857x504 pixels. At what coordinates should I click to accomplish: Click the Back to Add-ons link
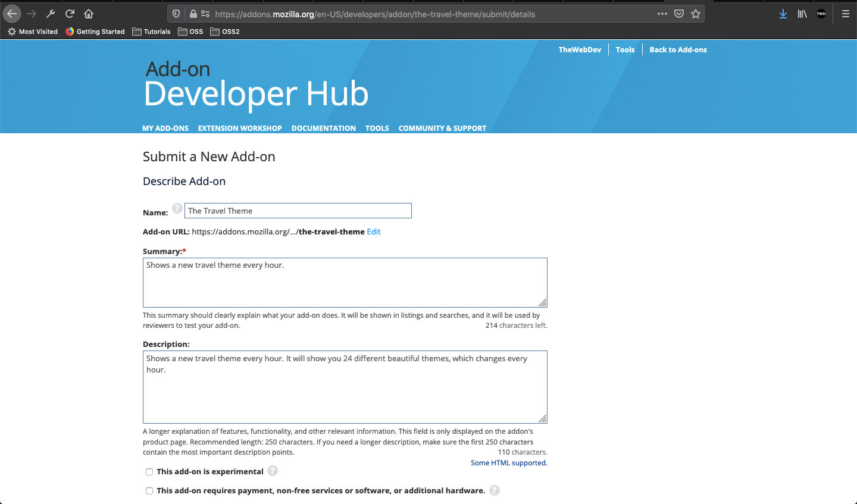pyautogui.click(x=678, y=49)
